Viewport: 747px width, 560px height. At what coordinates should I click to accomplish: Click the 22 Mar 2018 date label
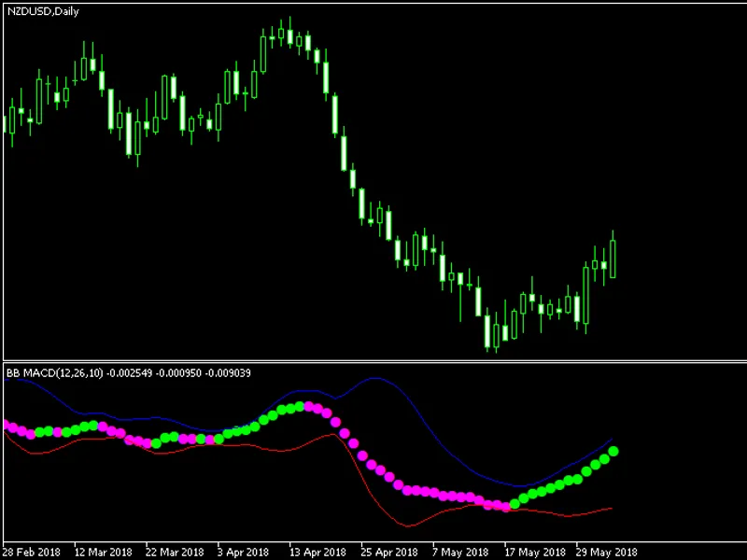[175, 553]
